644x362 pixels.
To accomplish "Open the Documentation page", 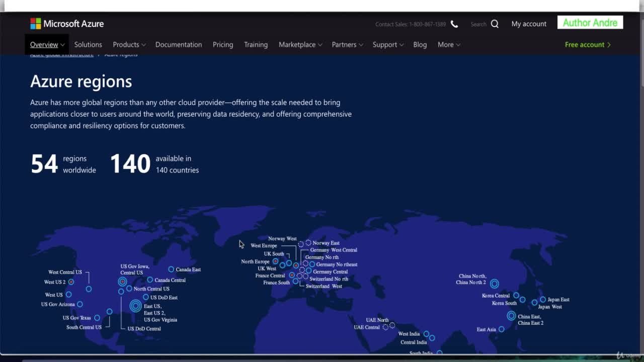I will point(179,45).
